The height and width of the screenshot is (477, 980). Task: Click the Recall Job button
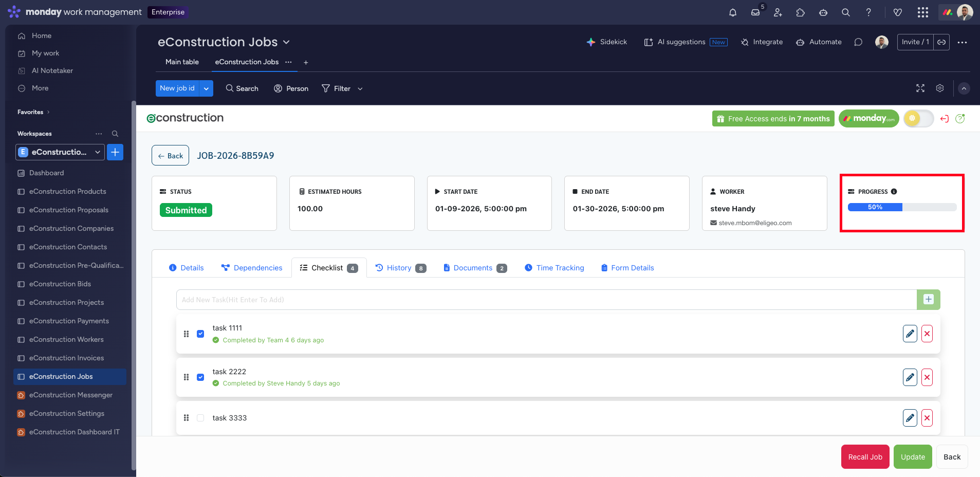pos(865,457)
